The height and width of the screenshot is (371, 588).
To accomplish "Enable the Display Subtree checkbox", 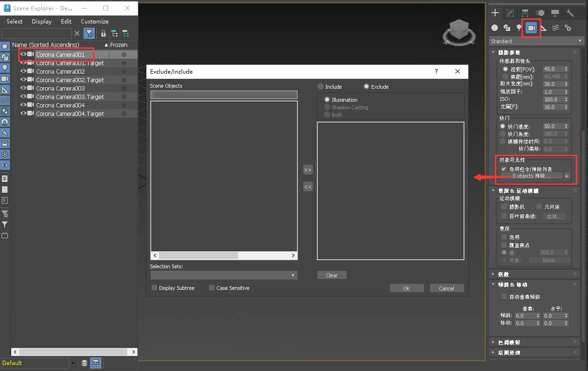I will [x=154, y=288].
